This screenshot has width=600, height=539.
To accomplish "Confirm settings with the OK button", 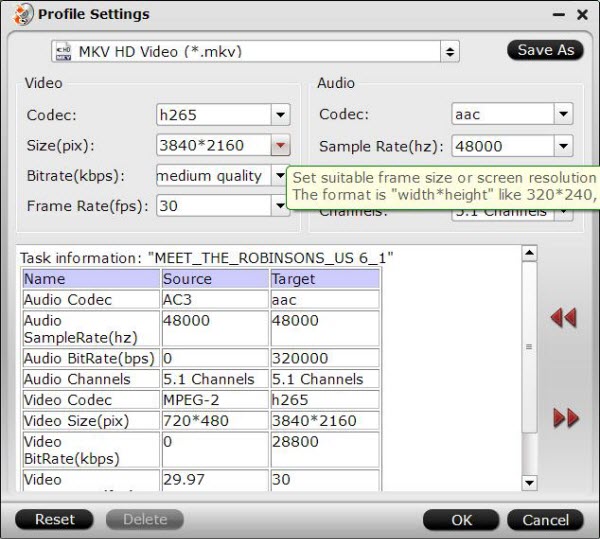I will click(461, 520).
